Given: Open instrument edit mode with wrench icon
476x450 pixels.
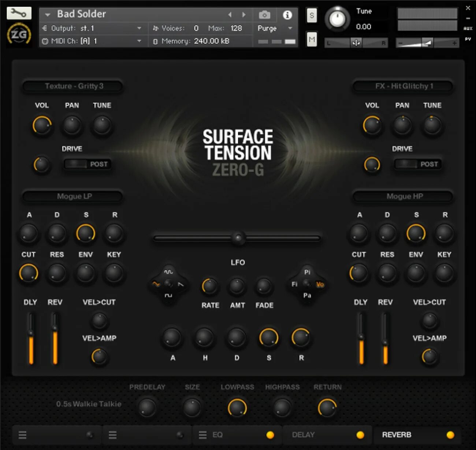Looking at the screenshot, I should pos(19,13).
